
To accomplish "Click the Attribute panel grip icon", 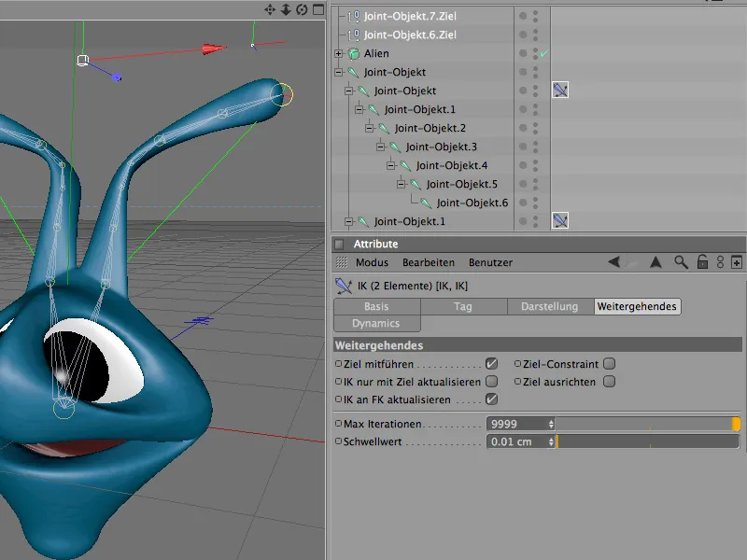I will [x=342, y=262].
